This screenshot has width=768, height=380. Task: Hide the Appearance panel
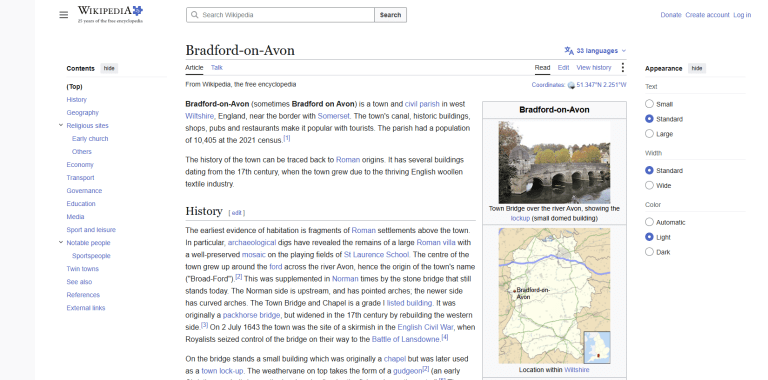pos(696,69)
